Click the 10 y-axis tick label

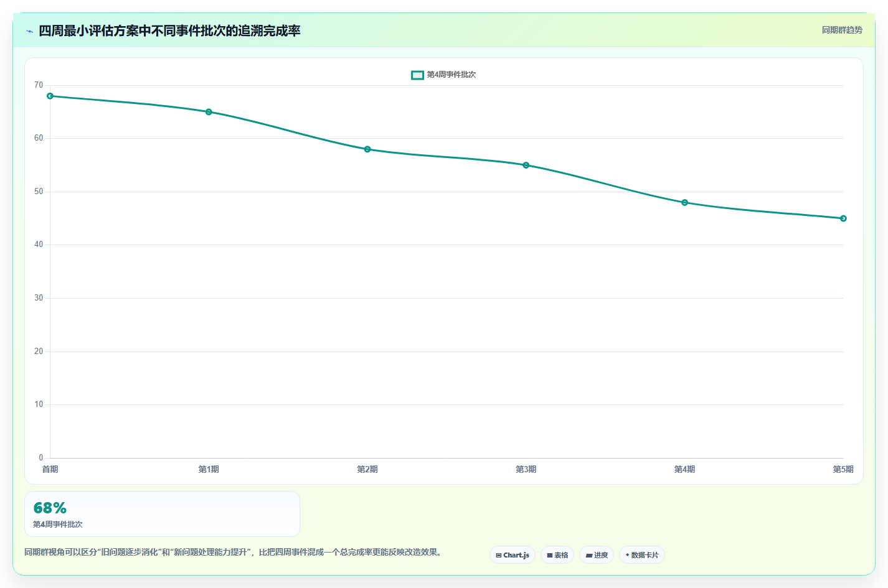click(39, 404)
